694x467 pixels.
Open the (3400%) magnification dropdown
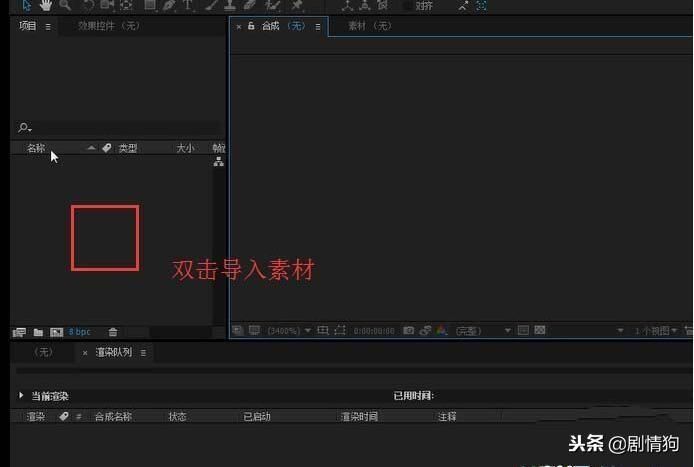click(x=289, y=331)
